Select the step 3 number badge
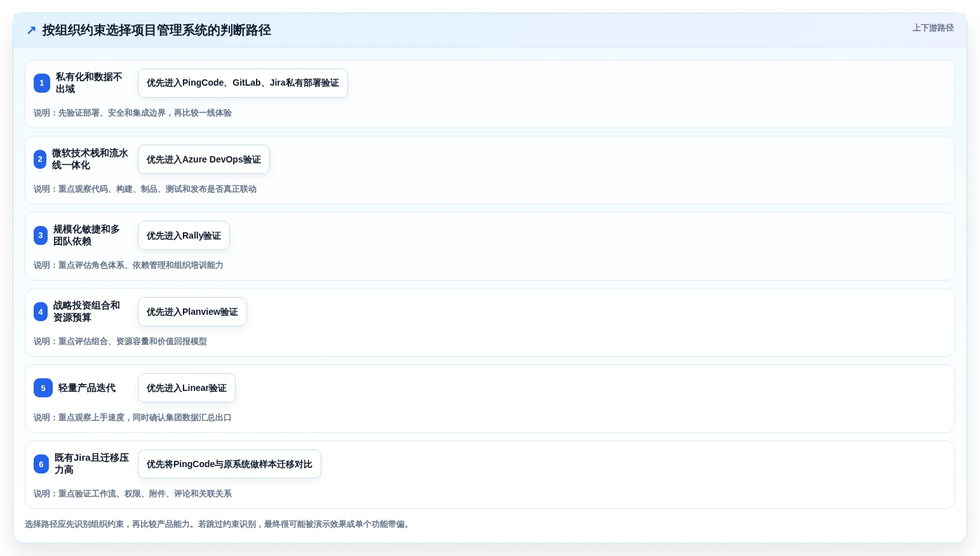Viewport: 980px width, 556px height. 41,235
